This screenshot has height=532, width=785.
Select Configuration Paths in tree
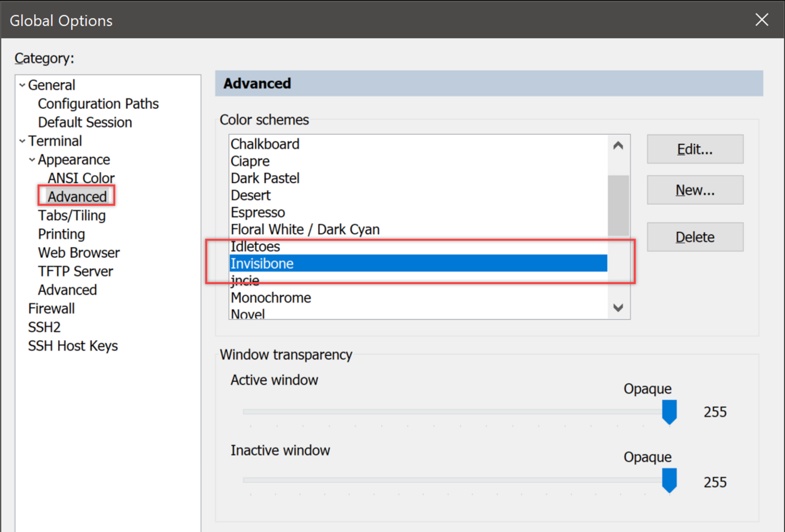[98, 104]
